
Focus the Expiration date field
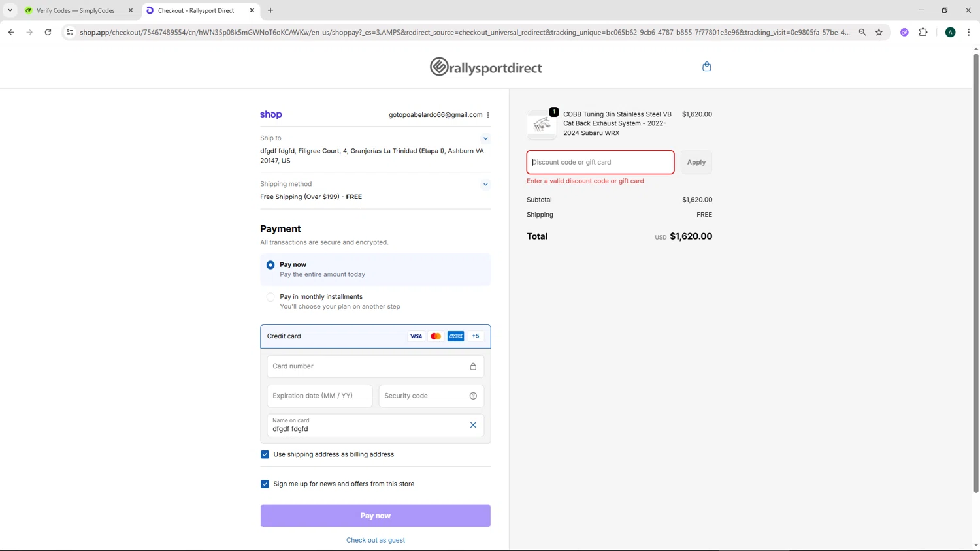tap(319, 396)
